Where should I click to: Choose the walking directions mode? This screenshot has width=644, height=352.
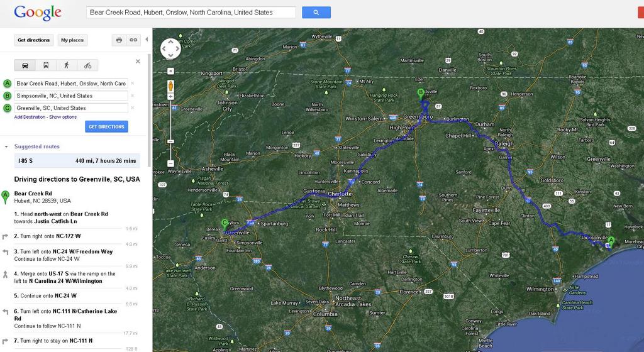coord(67,65)
